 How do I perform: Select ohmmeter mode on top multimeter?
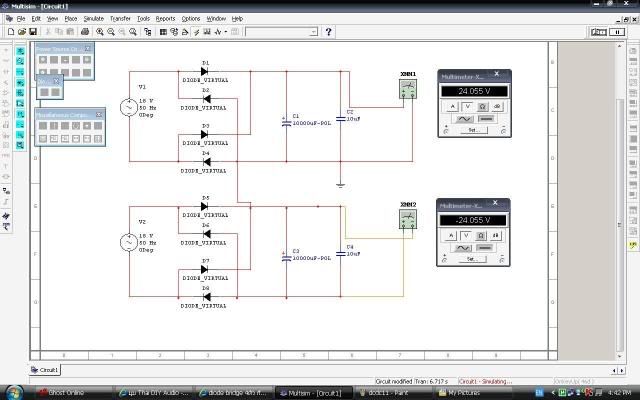pyautogui.click(x=481, y=105)
